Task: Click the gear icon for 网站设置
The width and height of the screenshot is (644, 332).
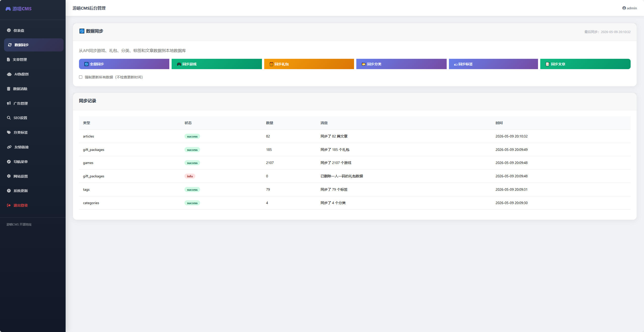Action: coord(9,176)
